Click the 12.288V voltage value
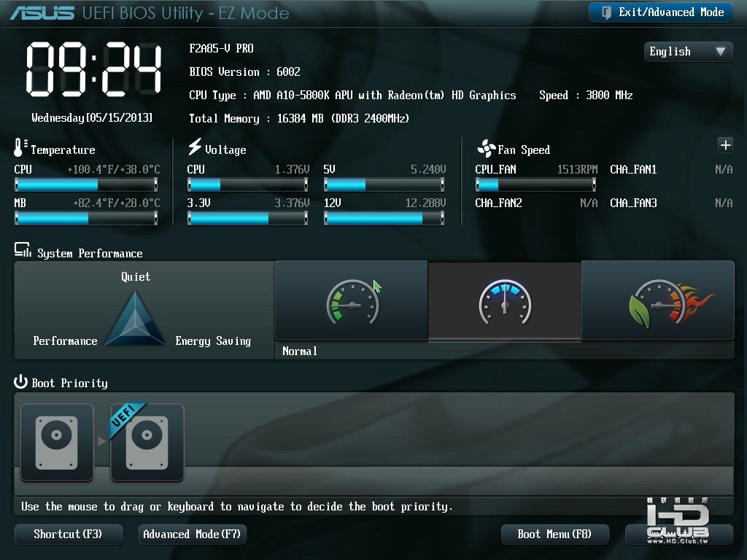Image resolution: width=747 pixels, height=560 pixels. click(426, 203)
